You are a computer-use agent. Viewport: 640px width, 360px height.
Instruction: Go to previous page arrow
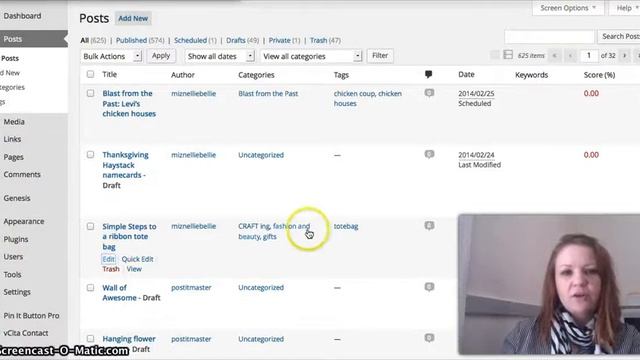pos(570,56)
